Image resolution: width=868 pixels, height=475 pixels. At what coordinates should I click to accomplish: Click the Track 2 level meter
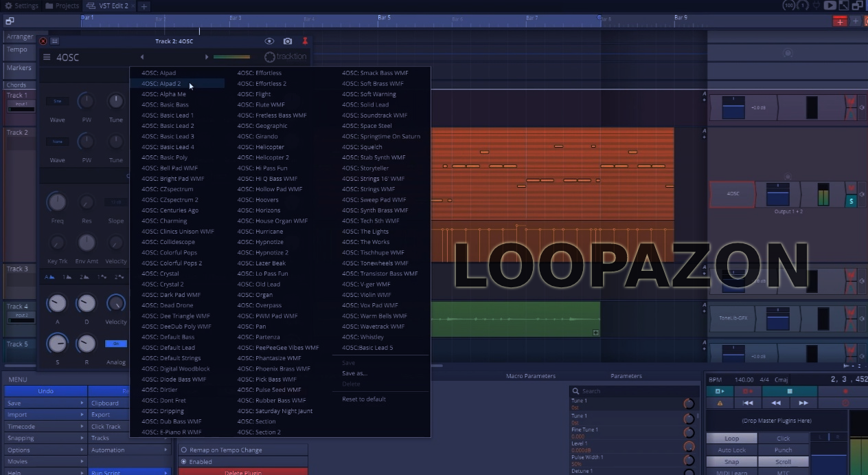point(823,194)
